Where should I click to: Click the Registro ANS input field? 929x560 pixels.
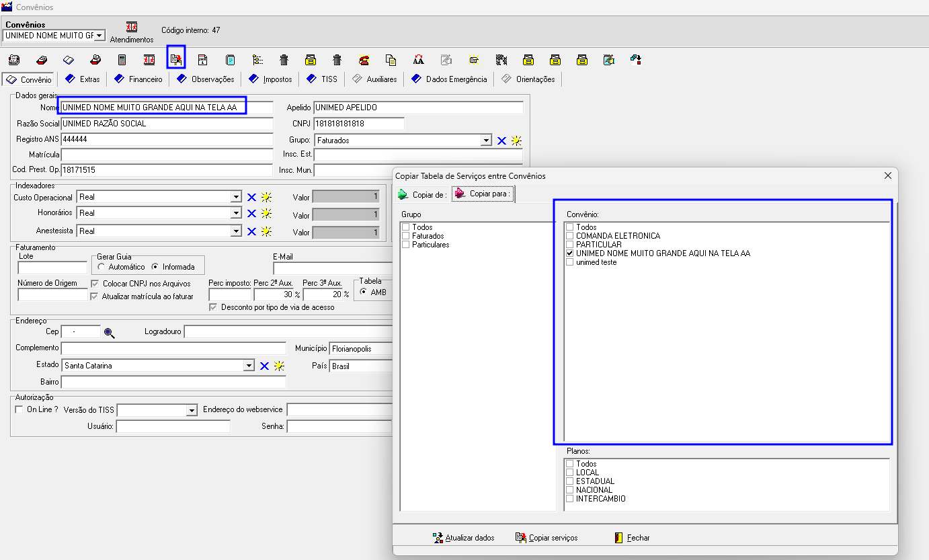click(x=167, y=139)
